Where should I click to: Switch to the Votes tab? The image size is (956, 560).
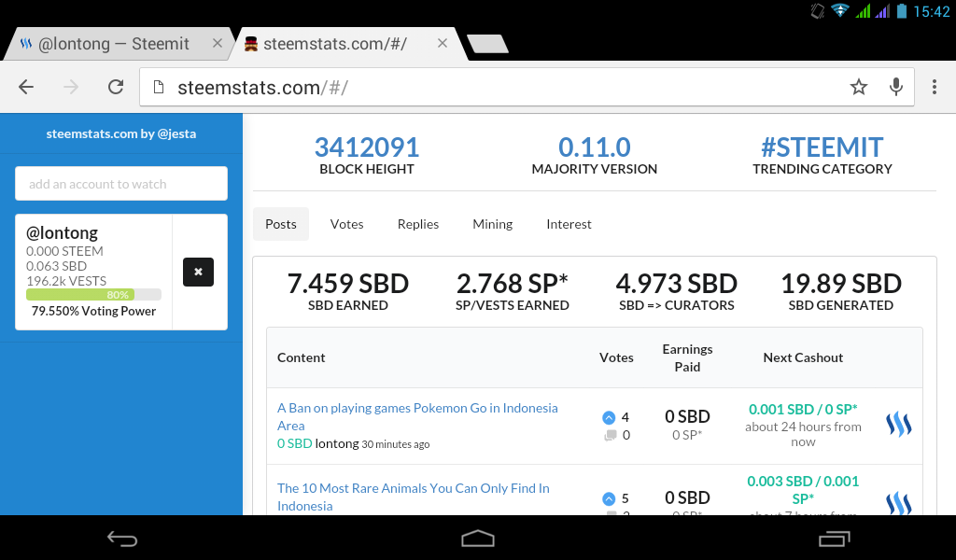(x=346, y=224)
